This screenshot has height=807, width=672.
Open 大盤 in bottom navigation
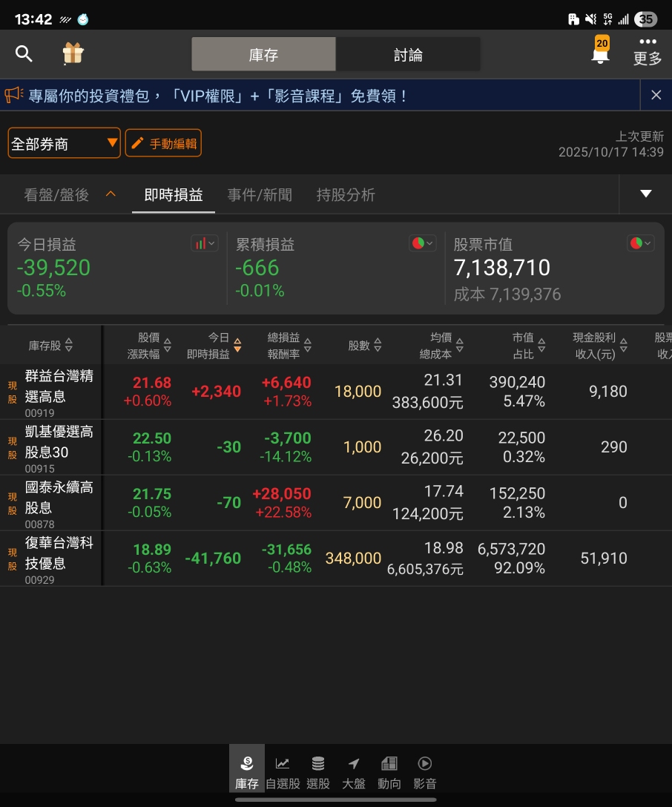[354, 772]
